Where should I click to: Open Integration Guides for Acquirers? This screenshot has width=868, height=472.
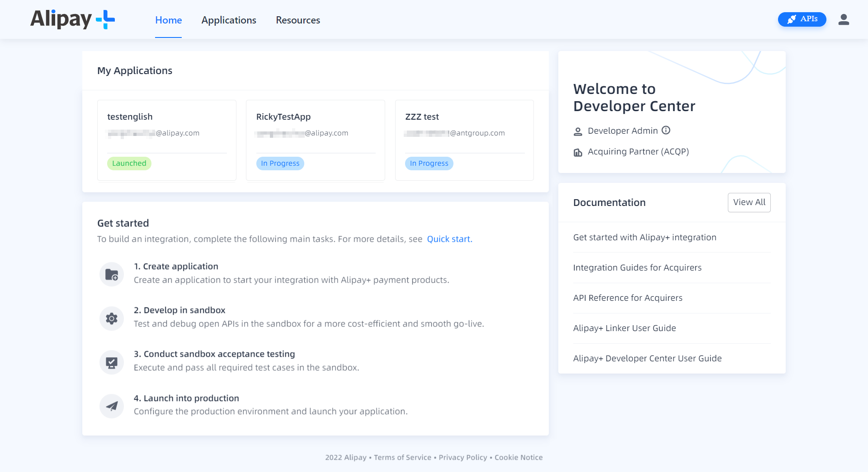(x=637, y=267)
